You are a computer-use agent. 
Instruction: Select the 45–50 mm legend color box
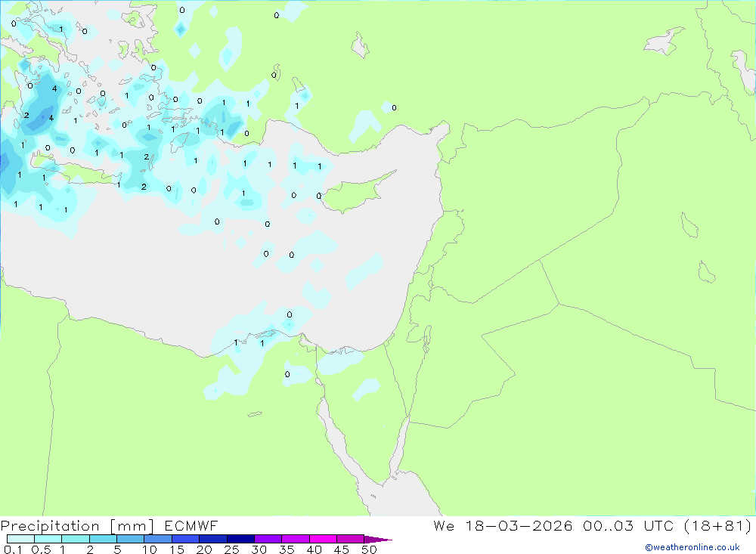point(351,539)
